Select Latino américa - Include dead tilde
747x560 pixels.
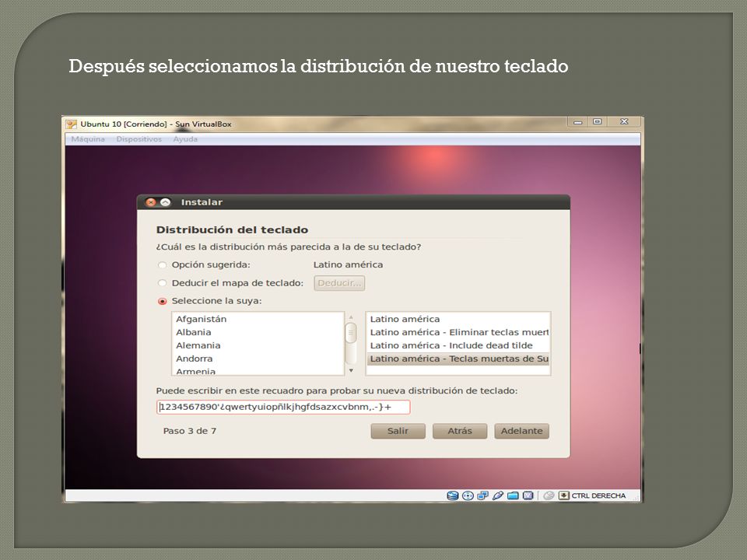(x=458, y=345)
